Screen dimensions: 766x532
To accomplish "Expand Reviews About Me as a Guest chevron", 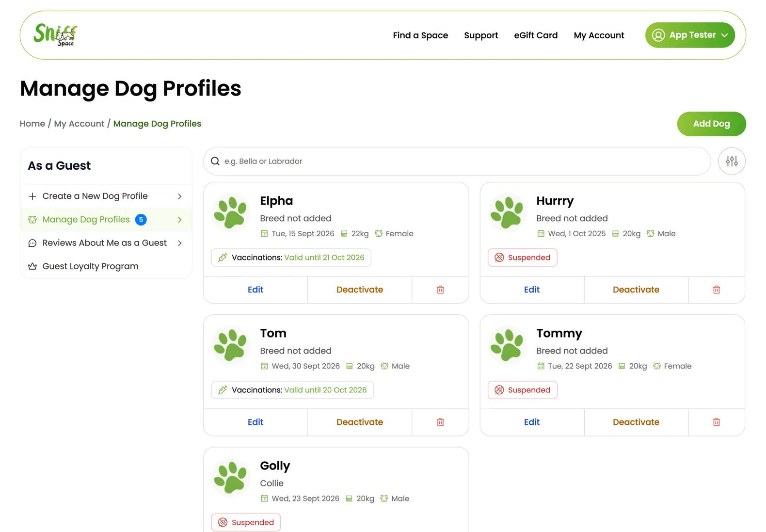I will coord(179,243).
